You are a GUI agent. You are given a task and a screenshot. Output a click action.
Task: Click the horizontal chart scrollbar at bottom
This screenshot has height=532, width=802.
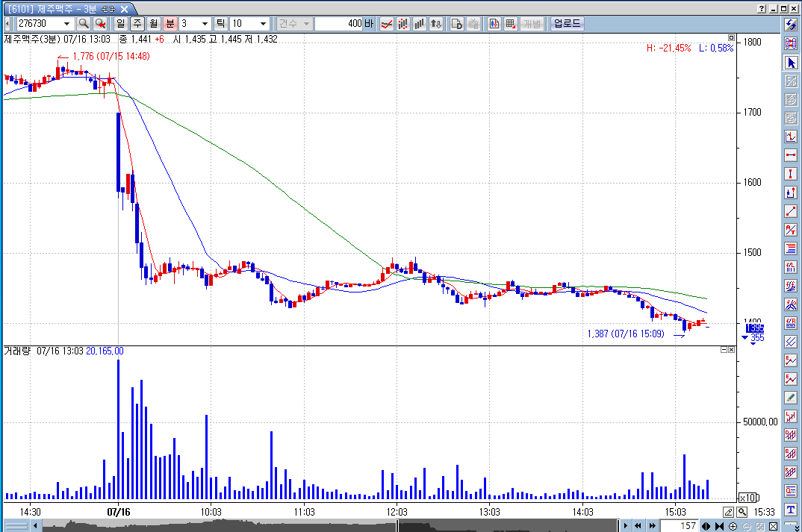(299, 525)
